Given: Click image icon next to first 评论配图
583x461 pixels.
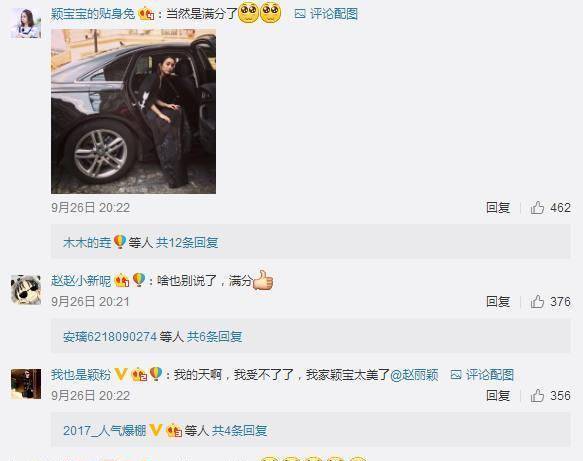Looking at the screenshot, I should (300, 14).
